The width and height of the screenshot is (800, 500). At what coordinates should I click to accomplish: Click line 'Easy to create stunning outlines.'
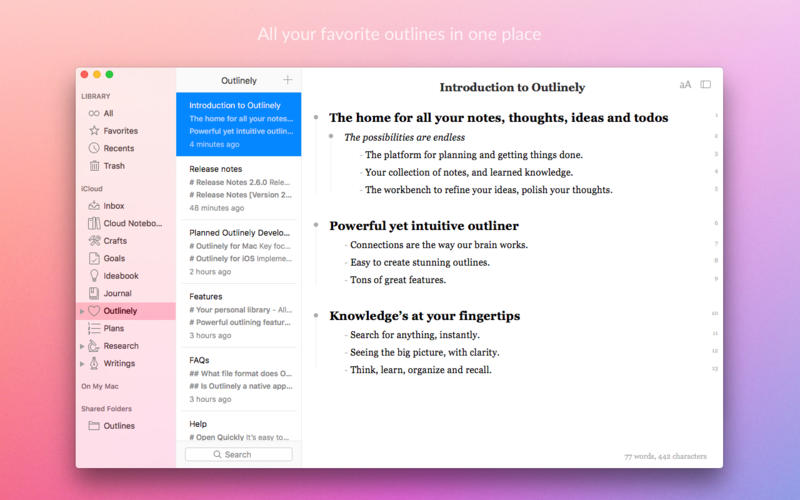pos(420,262)
